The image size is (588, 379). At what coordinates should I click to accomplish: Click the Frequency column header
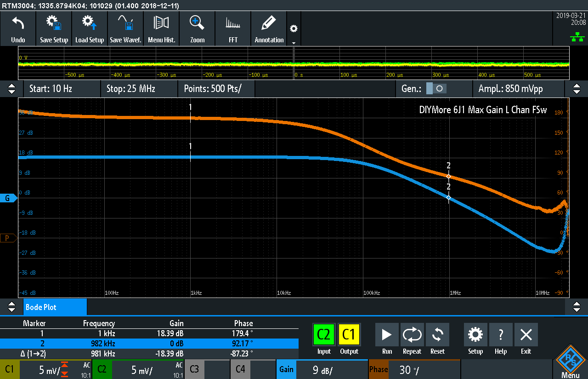tap(99, 323)
